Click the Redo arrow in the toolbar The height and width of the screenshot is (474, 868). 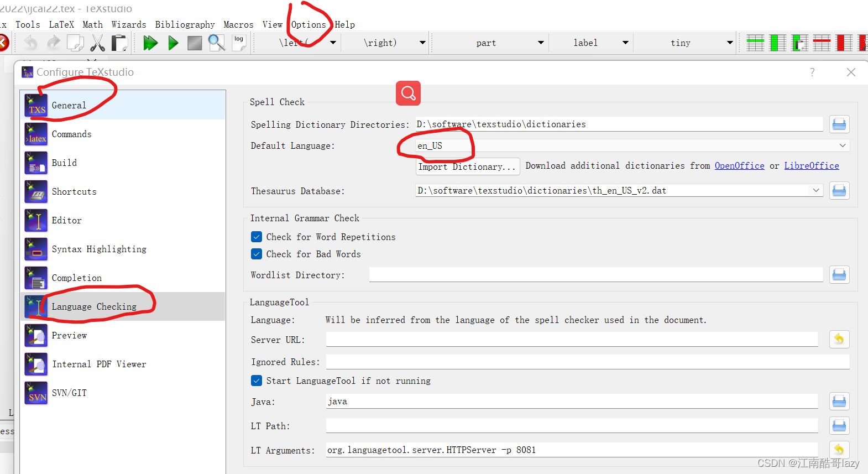[x=53, y=43]
